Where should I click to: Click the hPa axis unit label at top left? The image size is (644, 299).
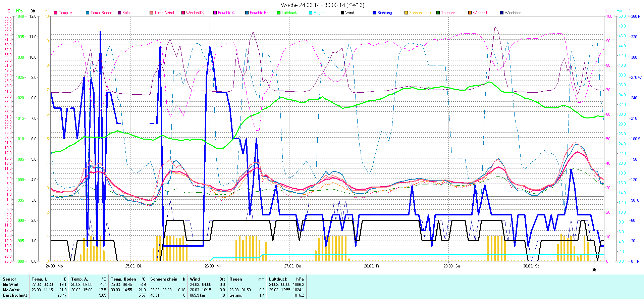click(19, 11)
